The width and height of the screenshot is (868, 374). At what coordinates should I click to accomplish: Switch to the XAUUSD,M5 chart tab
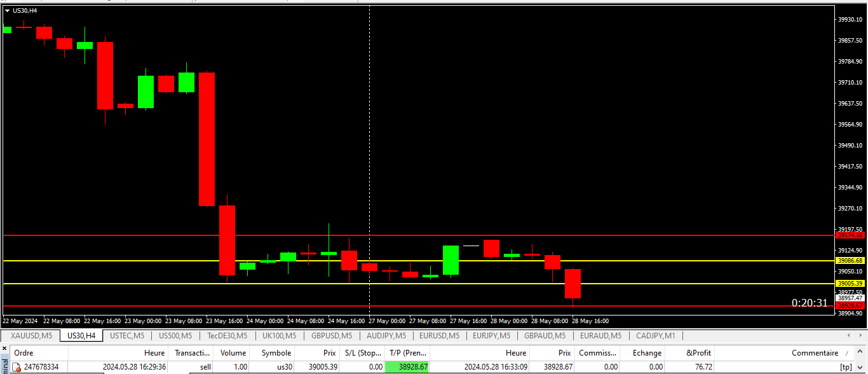[32, 335]
